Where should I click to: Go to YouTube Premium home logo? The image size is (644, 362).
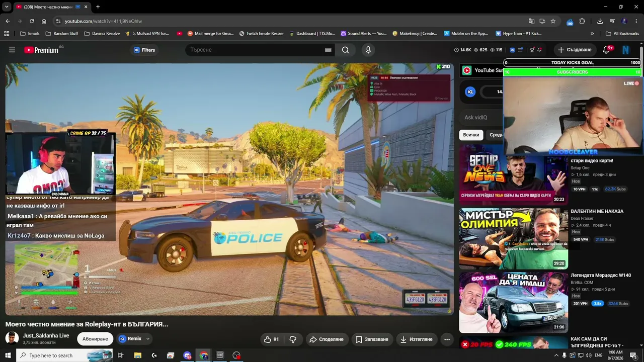point(41,50)
